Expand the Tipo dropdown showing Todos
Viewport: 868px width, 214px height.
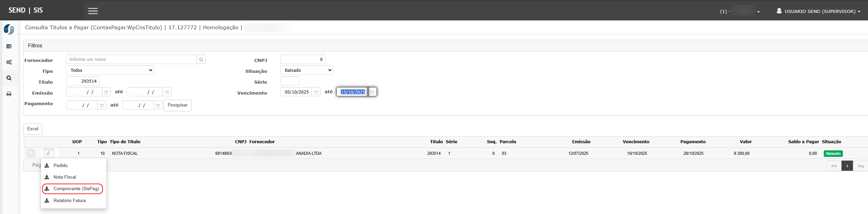click(110, 70)
